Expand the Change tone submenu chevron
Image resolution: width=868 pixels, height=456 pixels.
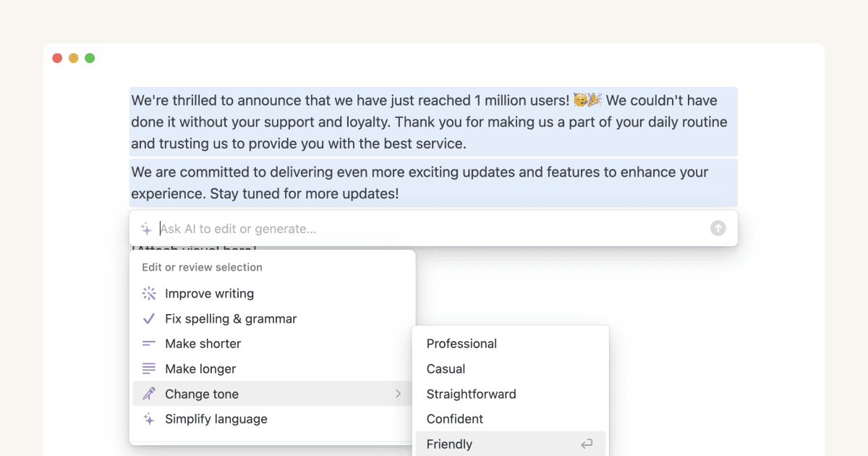tap(398, 394)
